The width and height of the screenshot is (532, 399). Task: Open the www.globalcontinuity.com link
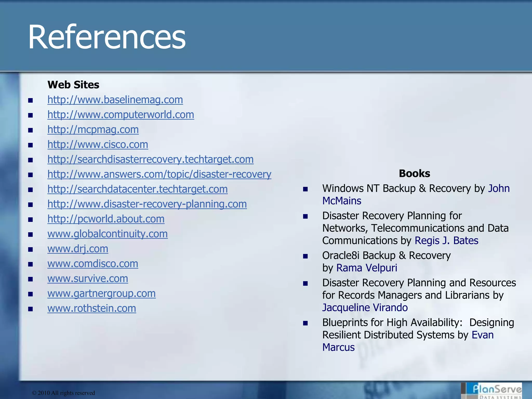click(108, 234)
